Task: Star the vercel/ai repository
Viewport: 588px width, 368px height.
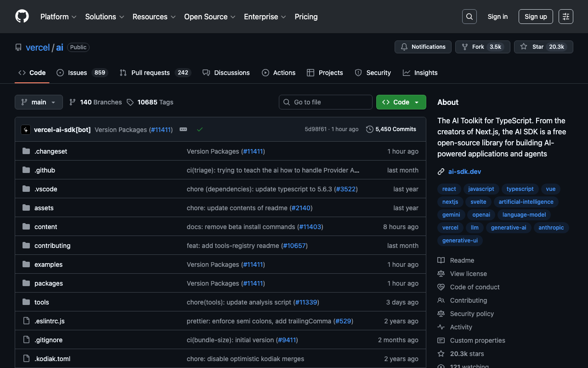Action: coord(543,47)
